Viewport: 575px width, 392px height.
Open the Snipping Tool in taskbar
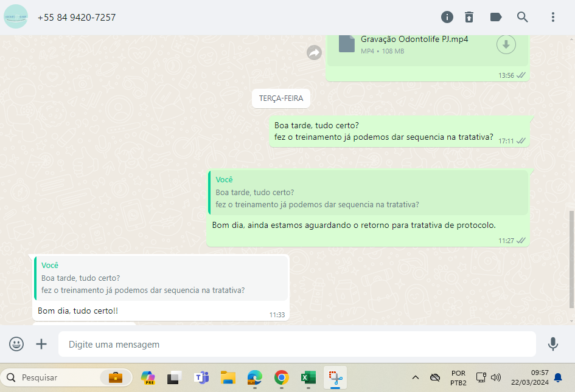pyautogui.click(x=335, y=377)
